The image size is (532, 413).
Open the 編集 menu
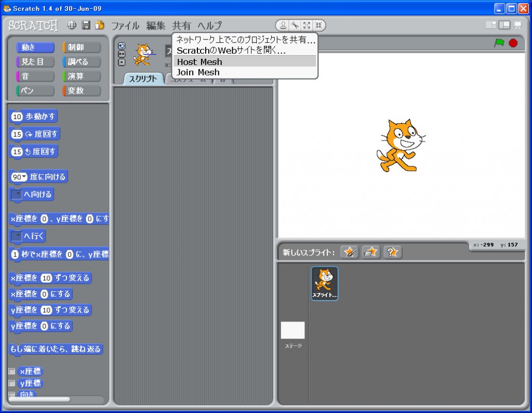156,25
